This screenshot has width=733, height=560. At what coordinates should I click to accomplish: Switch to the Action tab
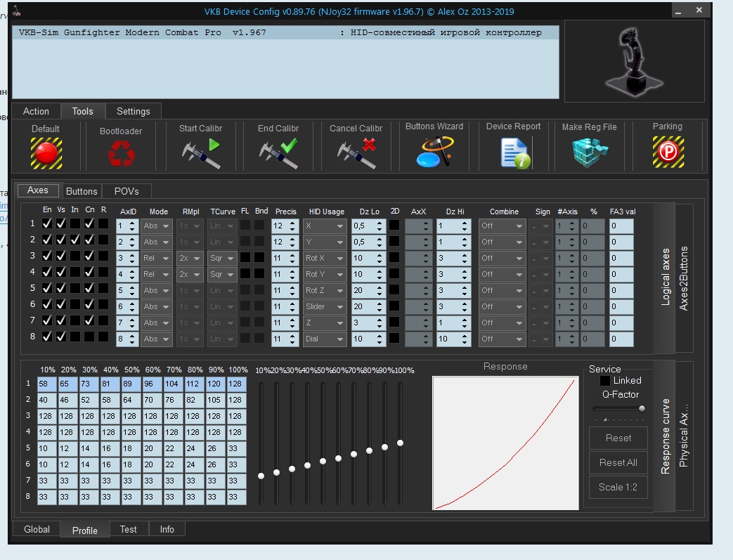(36, 111)
